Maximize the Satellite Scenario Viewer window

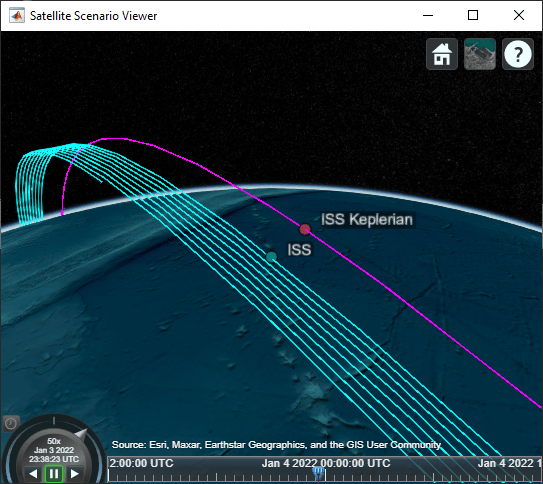coord(473,15)
